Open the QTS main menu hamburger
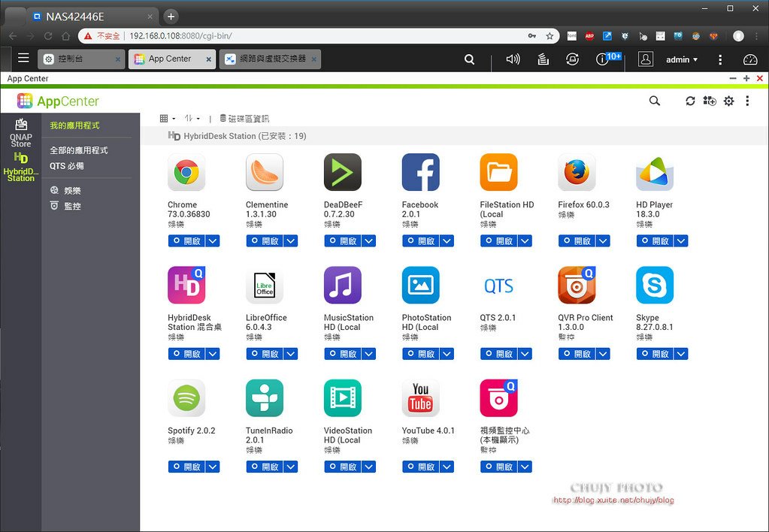The height and width of the screenshot is (532, 769). pyautogui.click(x=23, y=58)
